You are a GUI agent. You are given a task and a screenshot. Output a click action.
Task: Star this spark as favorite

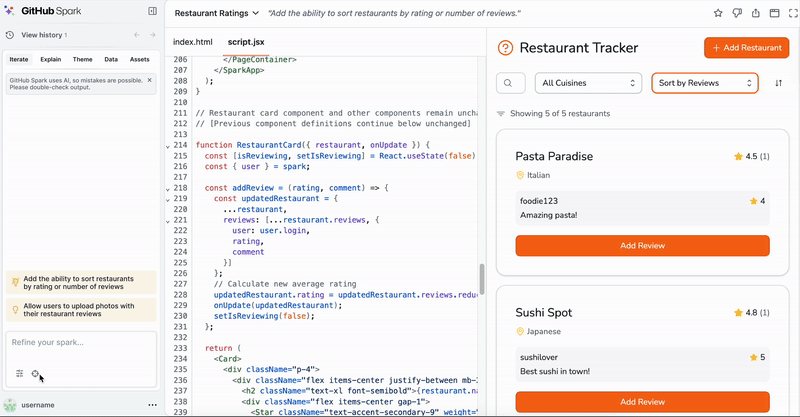click(x=718, y=13)
